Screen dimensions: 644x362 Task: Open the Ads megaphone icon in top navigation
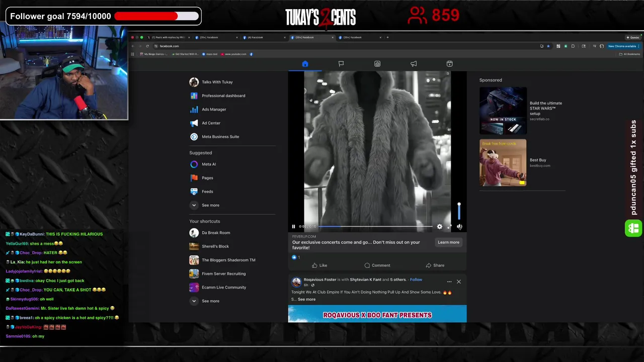[x=414, y=64]
